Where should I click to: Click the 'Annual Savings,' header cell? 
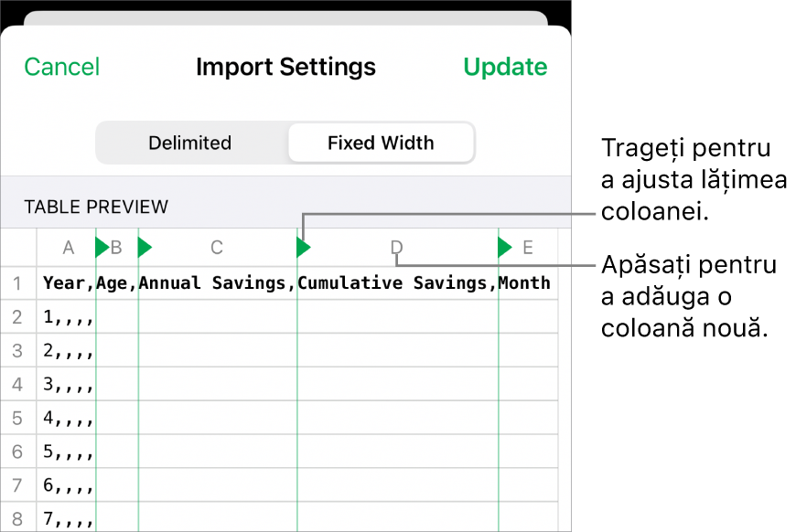click(217, 283)
